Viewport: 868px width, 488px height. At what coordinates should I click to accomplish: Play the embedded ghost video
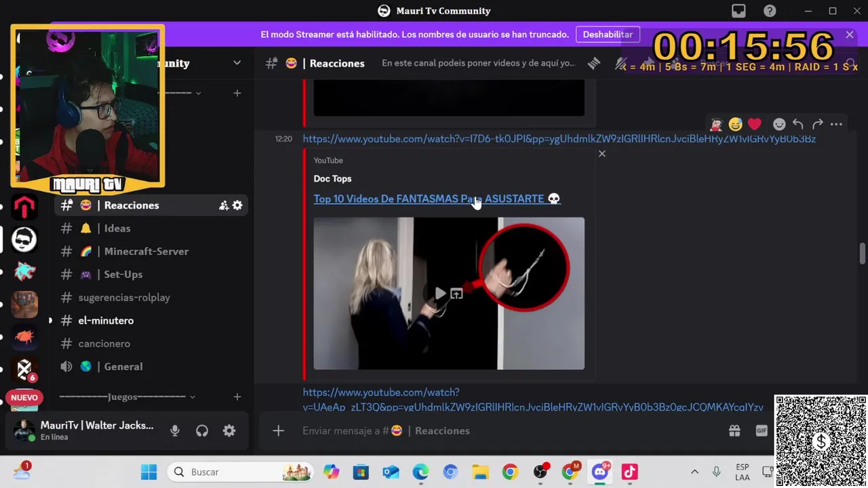440,293
